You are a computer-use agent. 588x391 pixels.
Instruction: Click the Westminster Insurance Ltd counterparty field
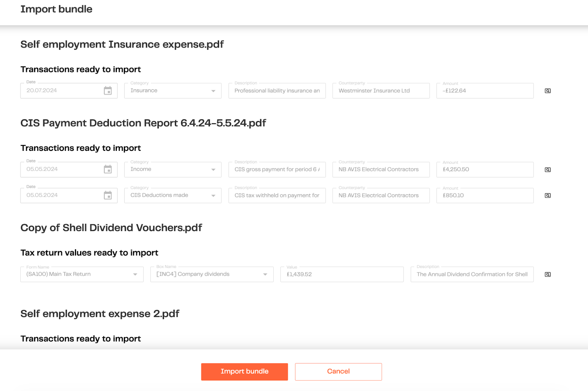point(381,91)
